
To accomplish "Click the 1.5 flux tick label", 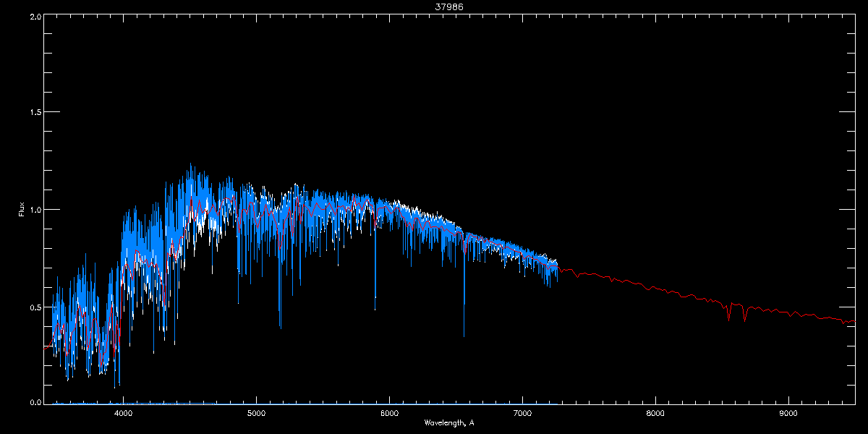I will click(34, 113).
